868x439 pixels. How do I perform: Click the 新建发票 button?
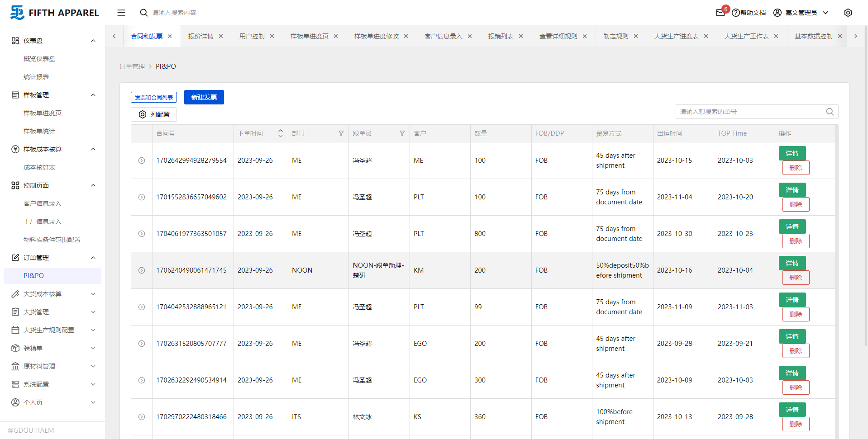point(204,97)
